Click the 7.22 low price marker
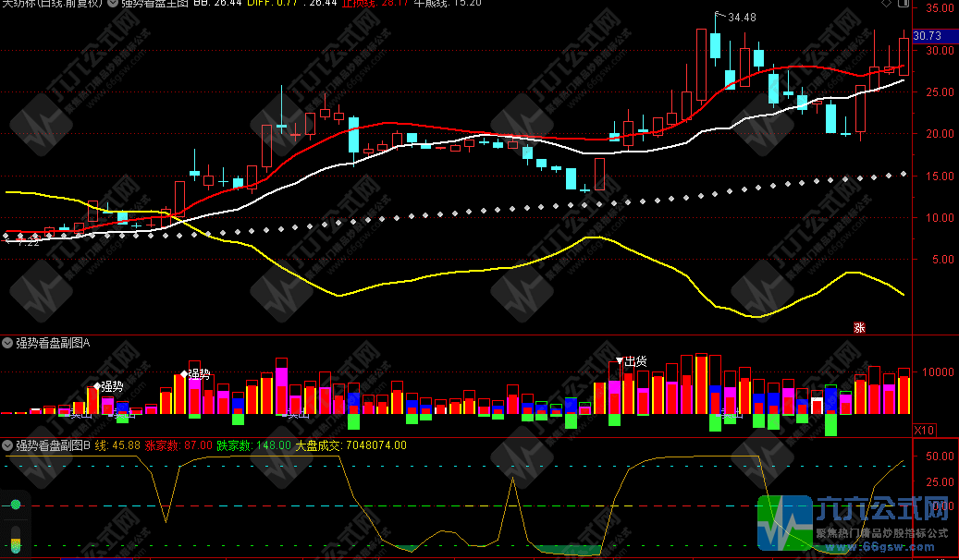 click(x=26, y=242)
